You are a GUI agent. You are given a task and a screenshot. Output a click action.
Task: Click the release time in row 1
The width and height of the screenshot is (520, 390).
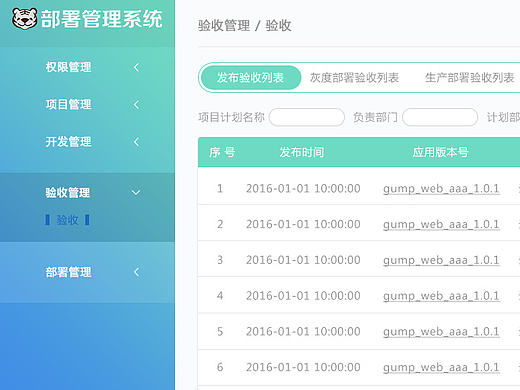point(303,189)
